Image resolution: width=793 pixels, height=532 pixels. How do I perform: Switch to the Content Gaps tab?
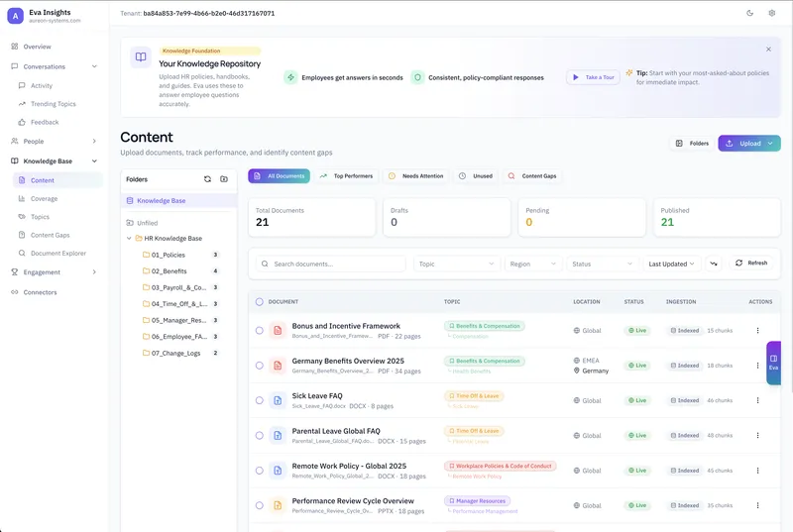[x=532, y=175]
